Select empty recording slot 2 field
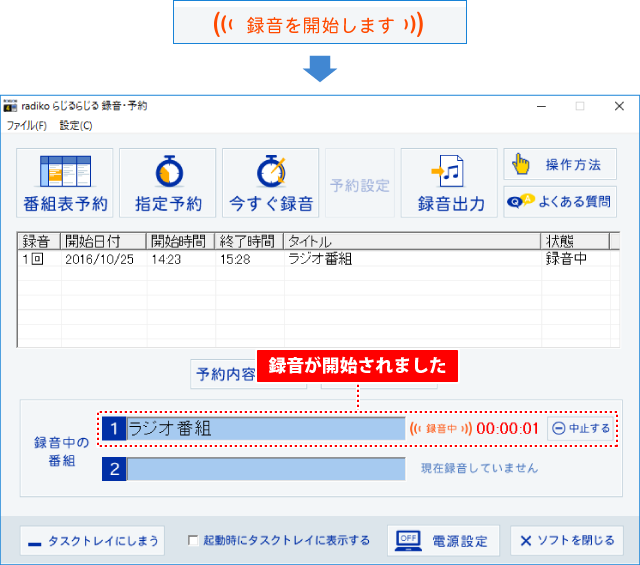This screenshot has width=640, height=565. (266, 469)
